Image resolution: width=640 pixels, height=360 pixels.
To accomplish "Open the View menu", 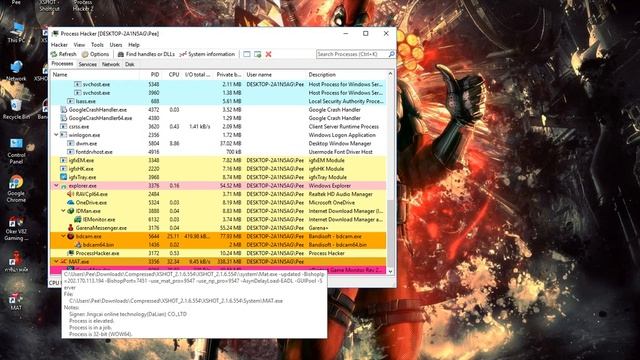I will pyautogui.click(x=79, y=44).
